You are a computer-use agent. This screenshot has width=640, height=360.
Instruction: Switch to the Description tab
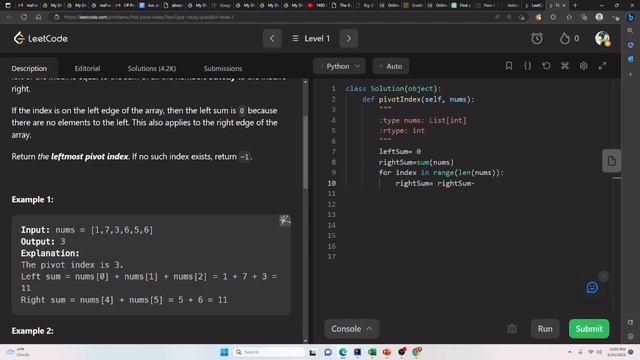click(29, 68)
